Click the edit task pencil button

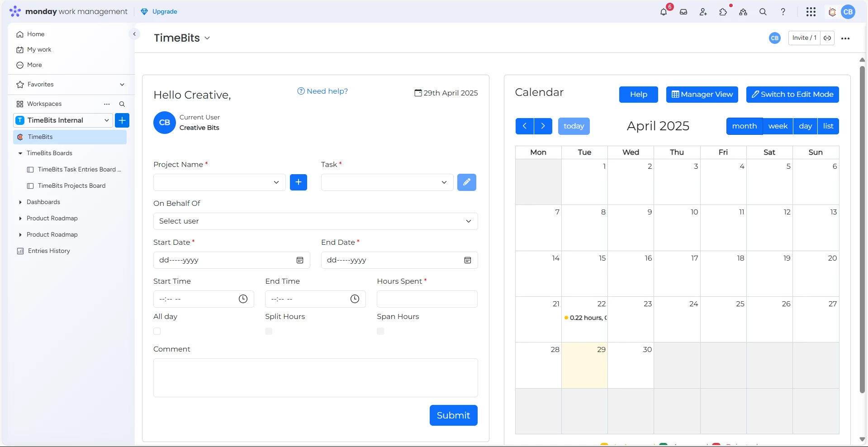[467, 182]
